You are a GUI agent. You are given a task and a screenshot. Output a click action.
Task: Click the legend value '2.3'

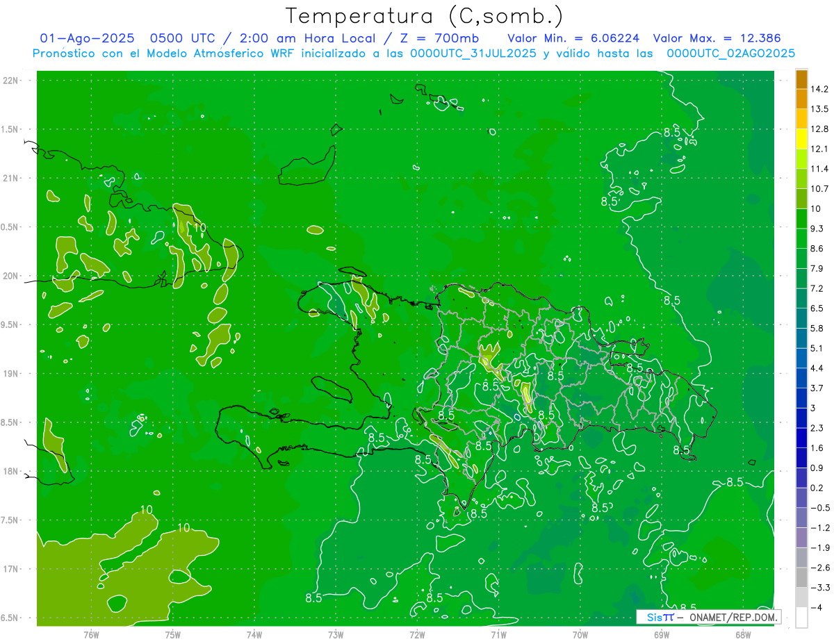click(817, 428)
